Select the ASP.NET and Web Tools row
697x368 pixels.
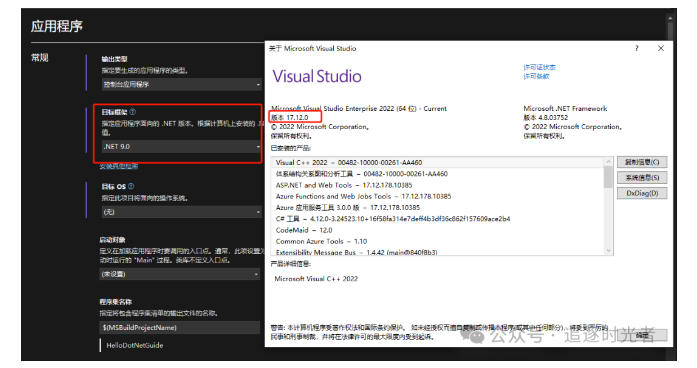click(x=437, y=185)
